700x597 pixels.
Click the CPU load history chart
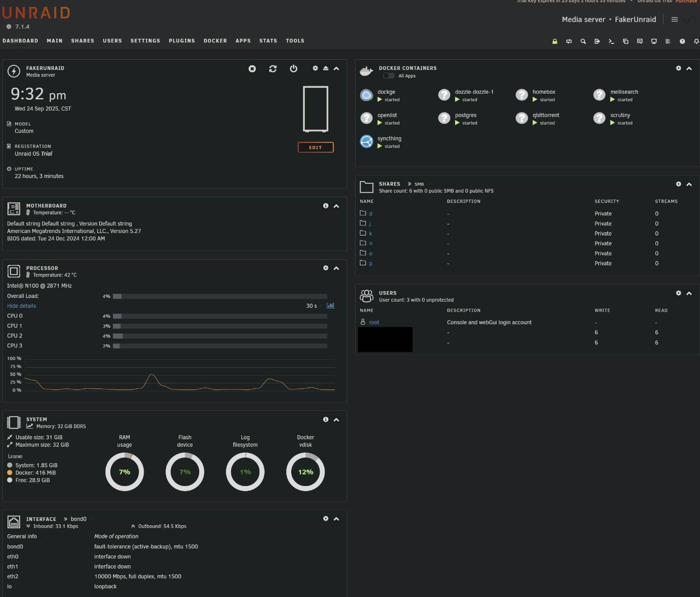179,375
